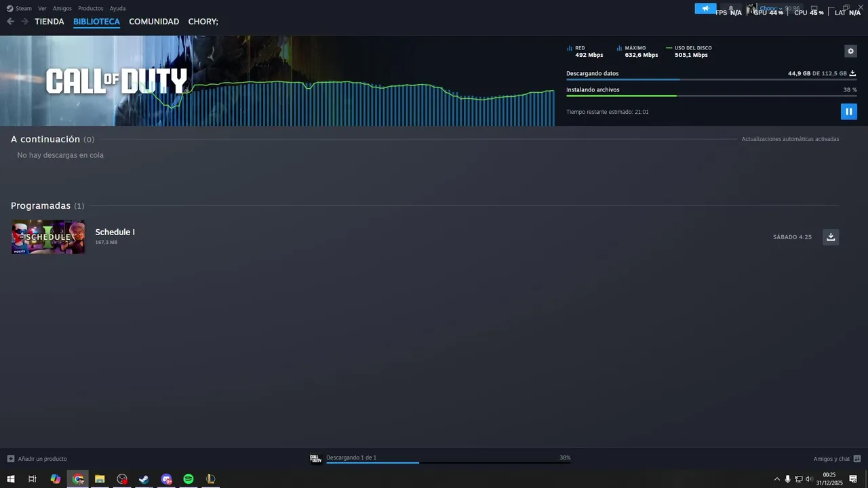868x488 pixels.
Task: Click the Schedule I title text
Action: click(115, 232)
